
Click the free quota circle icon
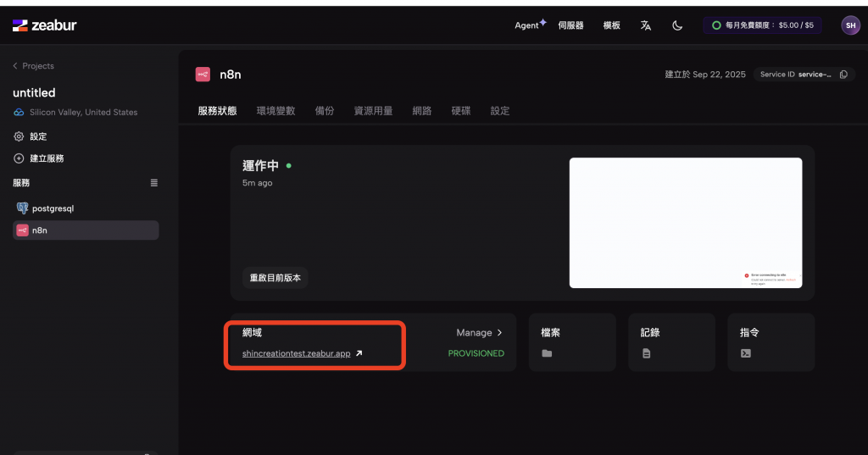coord(716,25)
